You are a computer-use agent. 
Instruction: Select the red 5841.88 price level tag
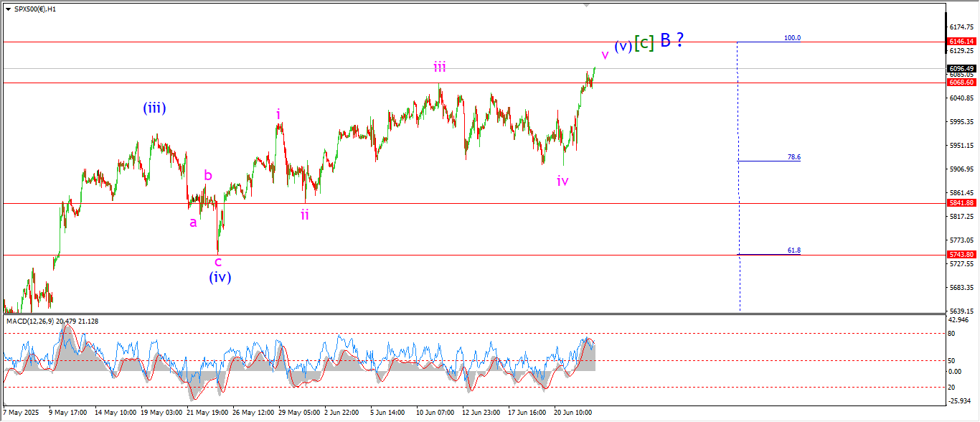961,203
